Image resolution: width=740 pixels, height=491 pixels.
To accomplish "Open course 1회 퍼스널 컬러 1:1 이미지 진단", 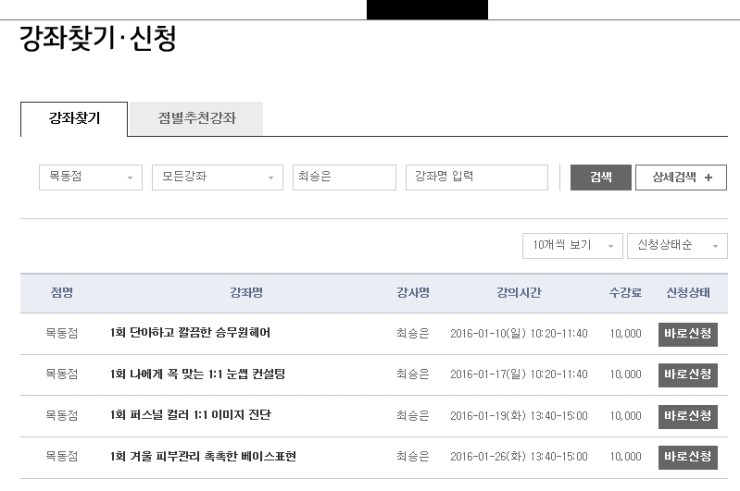I will [190, 415].
